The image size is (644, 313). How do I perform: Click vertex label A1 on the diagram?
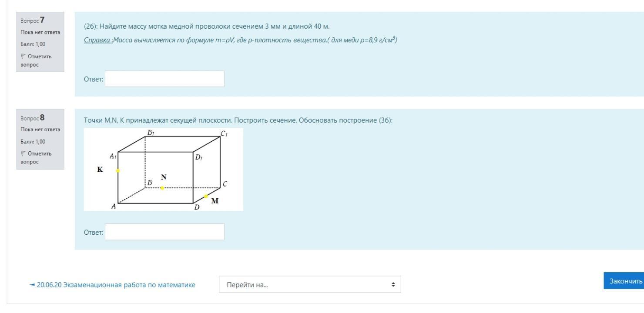112,156
